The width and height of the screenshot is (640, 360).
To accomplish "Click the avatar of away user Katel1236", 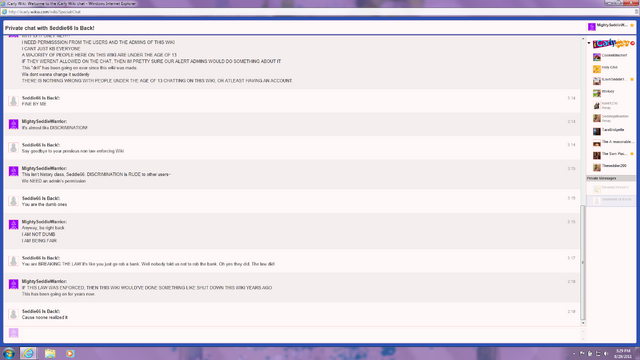I will [x=597, y=106].
